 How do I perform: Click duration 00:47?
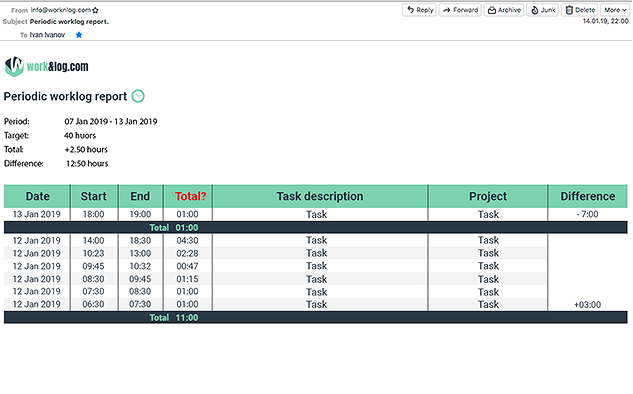(x=187, y=266)
